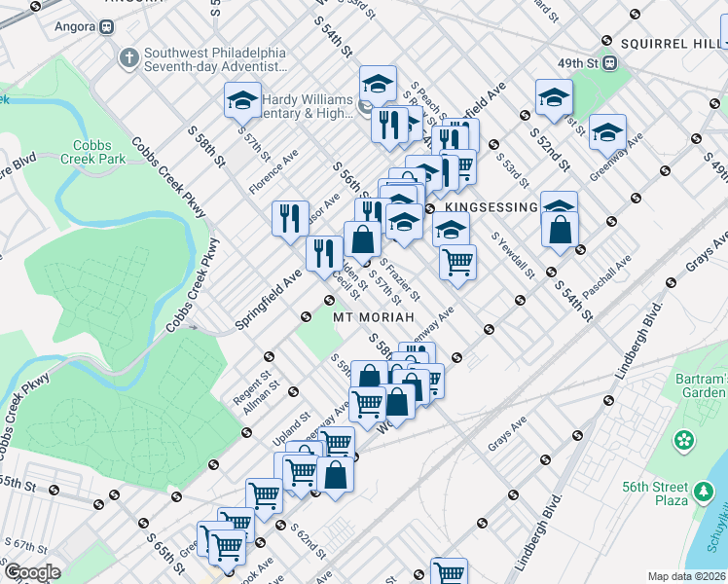Select school marker directly below KINGSESSING label
The height and width of the screenshot is (584, 728).
point(451,229)
